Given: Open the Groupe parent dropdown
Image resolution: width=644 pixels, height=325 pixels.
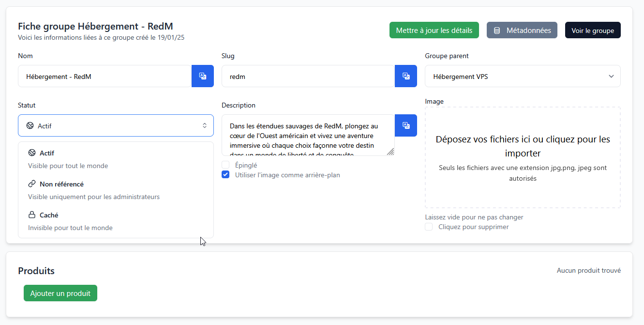Looking at the screenshot, I should 523,76.
